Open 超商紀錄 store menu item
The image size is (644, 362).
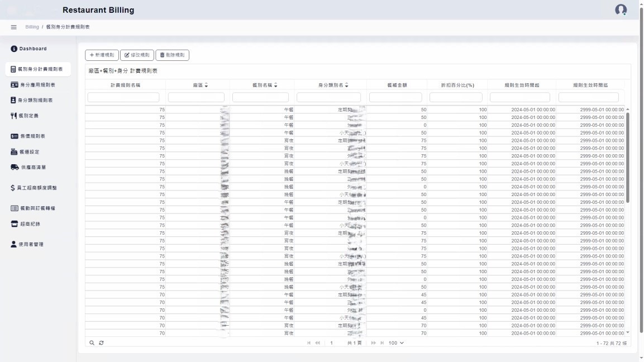tap(30, 224)
